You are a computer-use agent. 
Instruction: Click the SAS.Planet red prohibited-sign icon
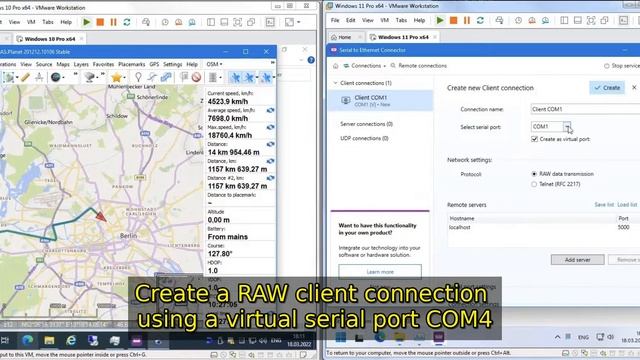[196, 77]
